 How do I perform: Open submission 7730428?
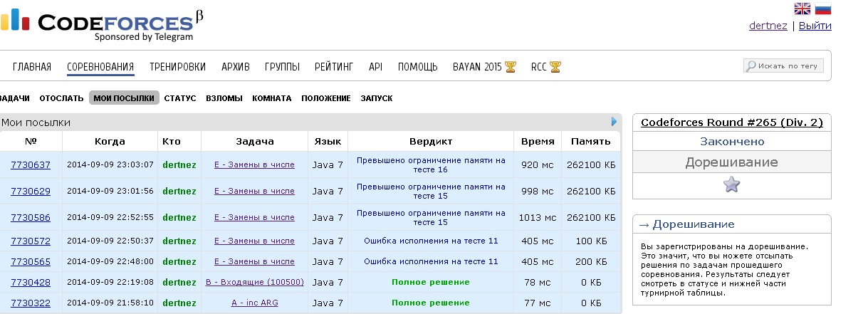(31, 282)
